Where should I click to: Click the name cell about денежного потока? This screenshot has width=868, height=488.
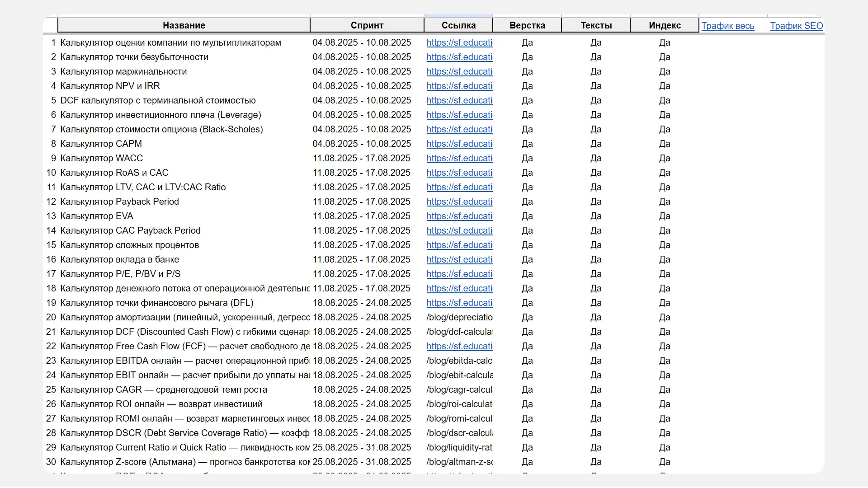tap(185, 288)
